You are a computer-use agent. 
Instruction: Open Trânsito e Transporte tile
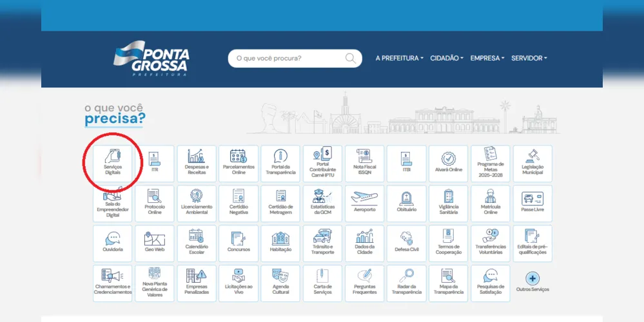(322, 243)
